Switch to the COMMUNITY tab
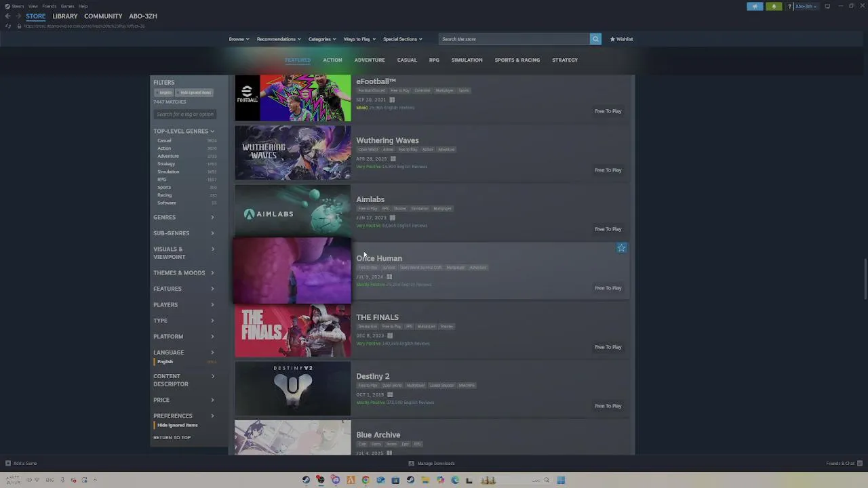Image resolution: width=868 pixels, height=488 pixels. pos(103,16)
